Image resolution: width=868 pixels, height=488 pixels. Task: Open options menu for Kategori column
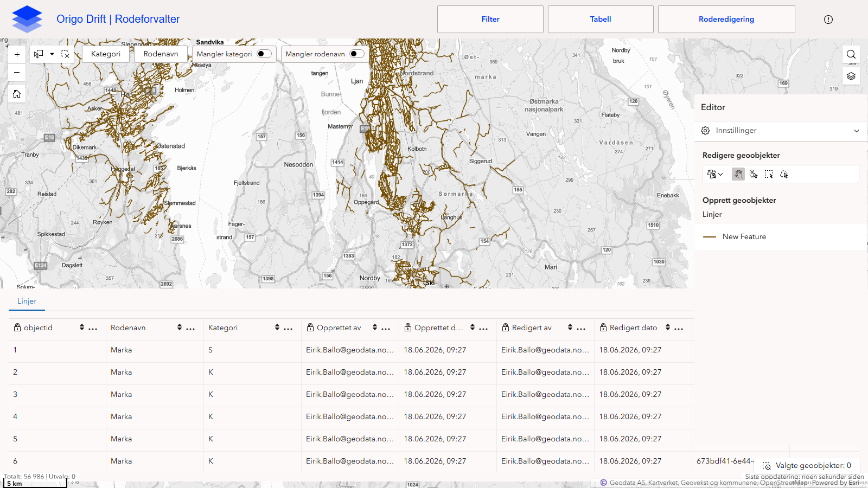288,328
